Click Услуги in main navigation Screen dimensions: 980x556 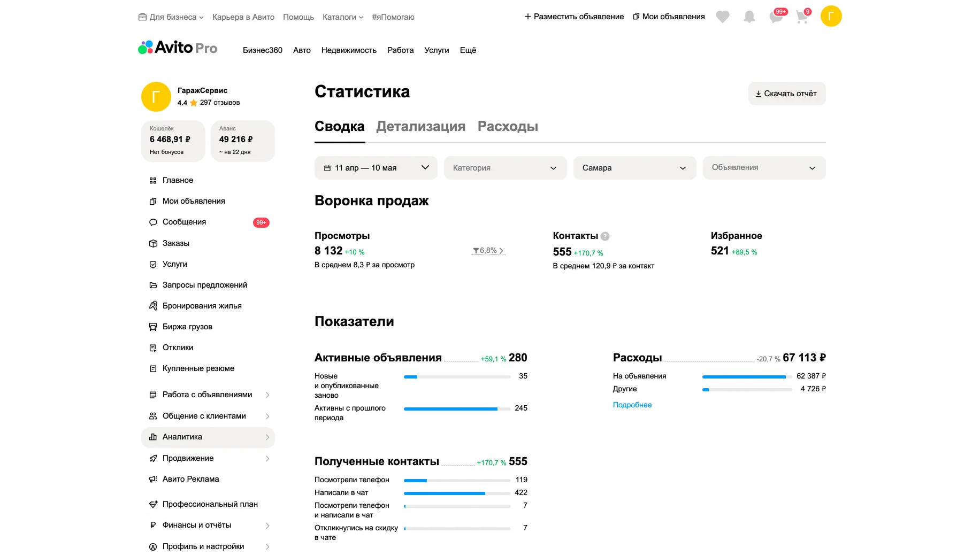coord(437,50)
